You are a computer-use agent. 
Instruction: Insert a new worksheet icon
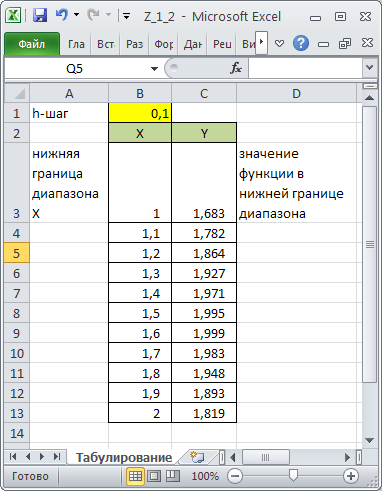(197, 457)
